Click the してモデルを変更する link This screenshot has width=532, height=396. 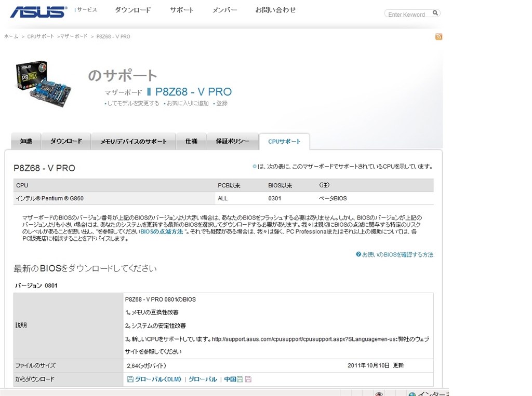click(133, 103)
